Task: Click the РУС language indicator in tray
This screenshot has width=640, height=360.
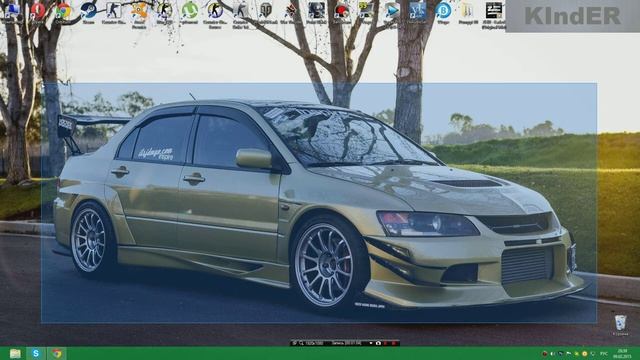Action: pos(604,353)
